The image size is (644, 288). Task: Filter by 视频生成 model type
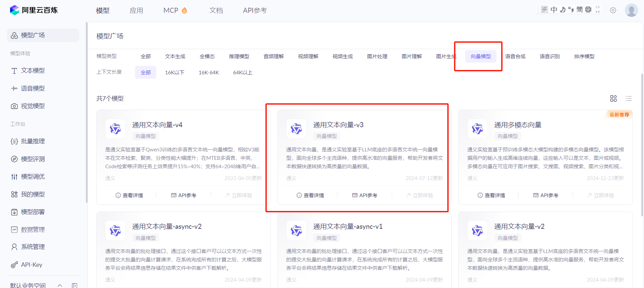(x=343, y=57)
